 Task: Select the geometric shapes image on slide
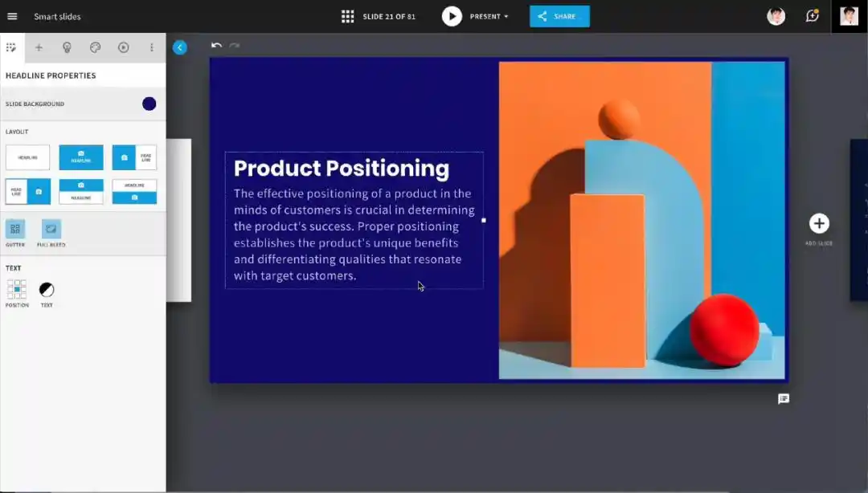pos(641,220)
